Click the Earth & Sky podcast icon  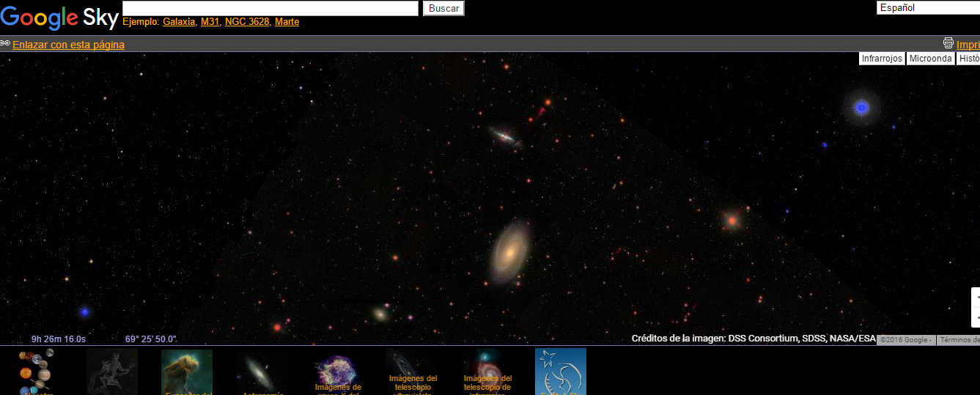[x=561, y=372]
